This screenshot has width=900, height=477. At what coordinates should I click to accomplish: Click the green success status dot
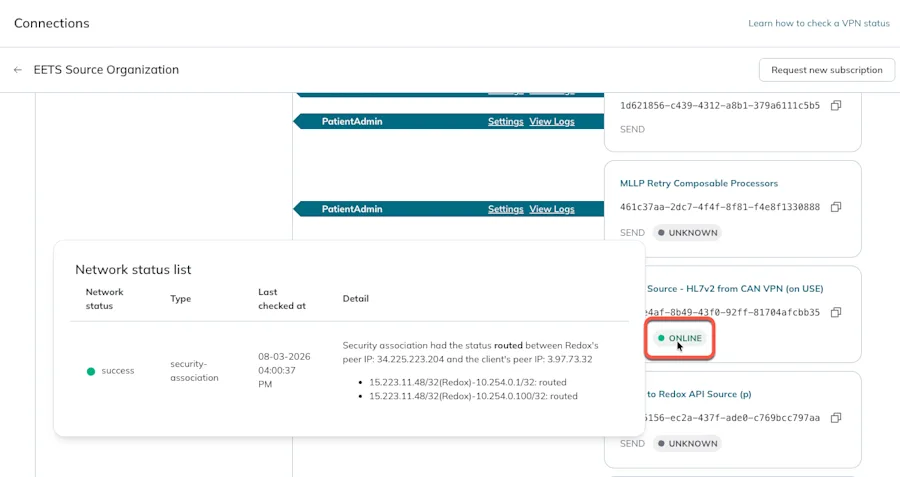91,371
